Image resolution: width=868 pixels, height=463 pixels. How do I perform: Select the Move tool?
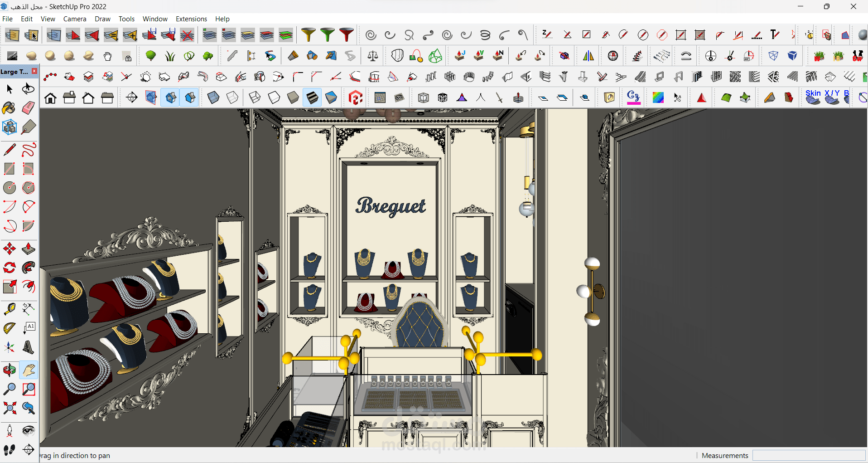point(9,249)
